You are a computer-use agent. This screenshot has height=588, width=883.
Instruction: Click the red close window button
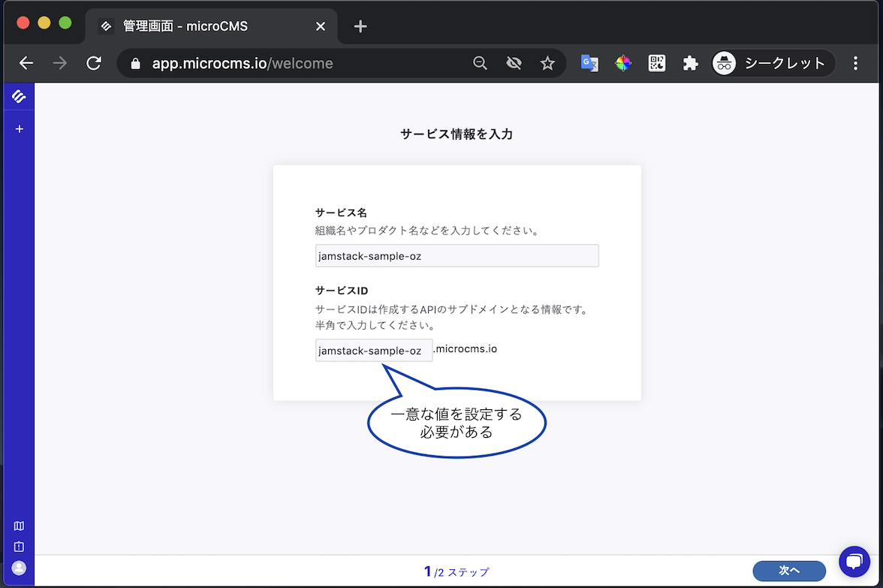(x=23, y=23)
